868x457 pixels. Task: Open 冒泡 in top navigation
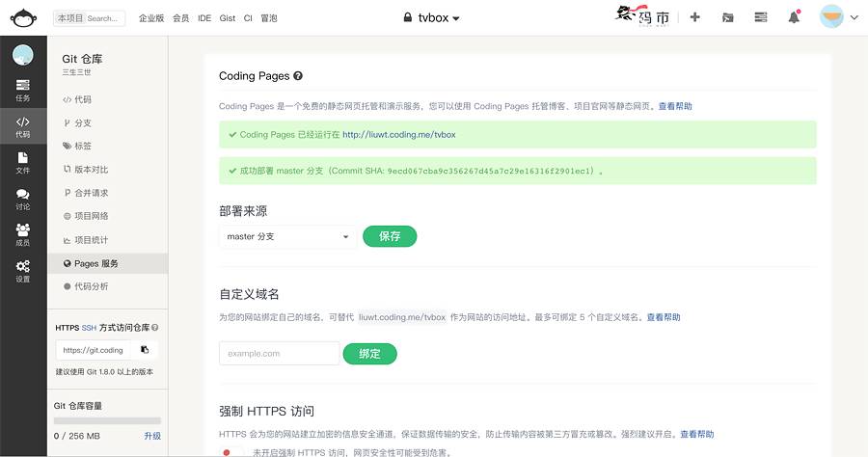coord(269,18)
